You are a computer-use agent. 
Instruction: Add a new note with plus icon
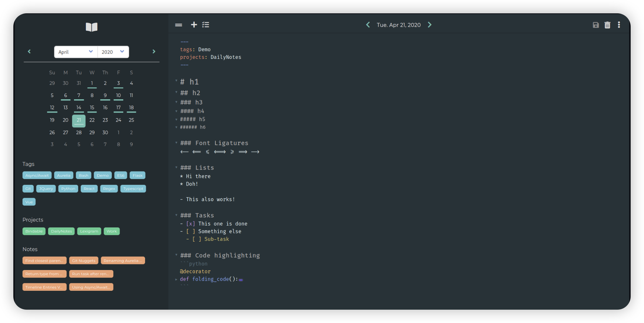(194, 24)
